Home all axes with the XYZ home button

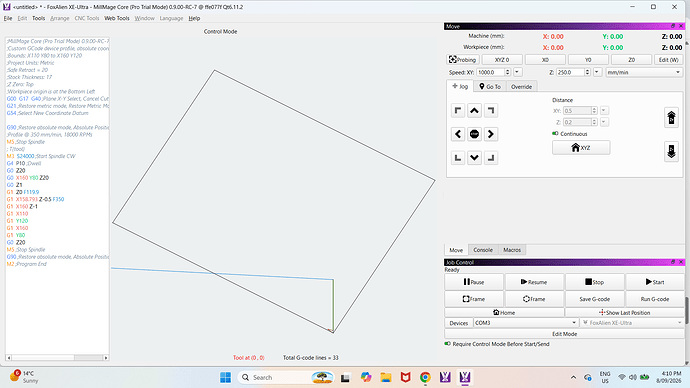(581, 148)
